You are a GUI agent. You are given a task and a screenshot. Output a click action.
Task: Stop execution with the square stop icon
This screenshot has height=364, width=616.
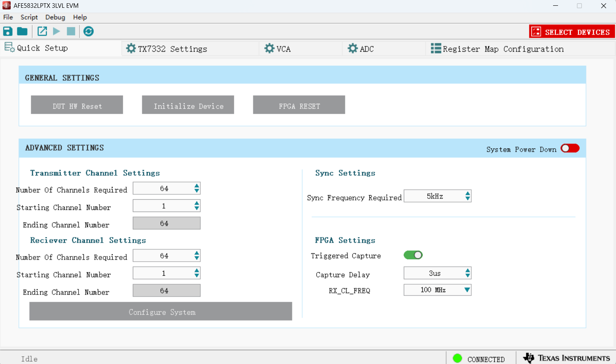(71, 31)
